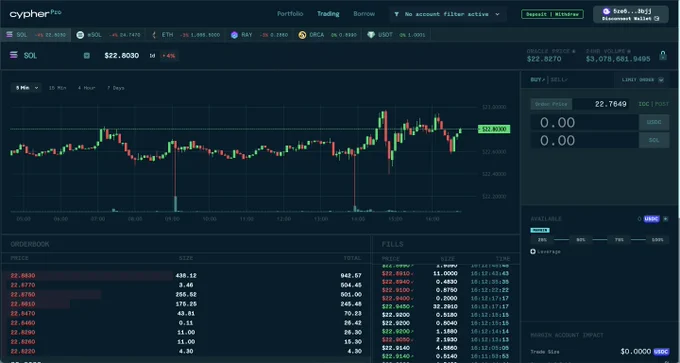Click fill row priced $22.8910
This screenshot has width=680, height=363.
pyautogui.click(x=445, y=274)
